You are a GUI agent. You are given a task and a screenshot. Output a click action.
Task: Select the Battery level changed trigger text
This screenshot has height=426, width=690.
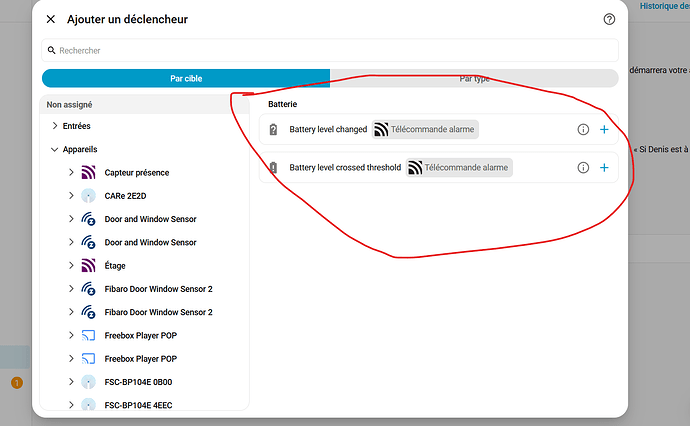pyautogui.click(x=328, y=129)
